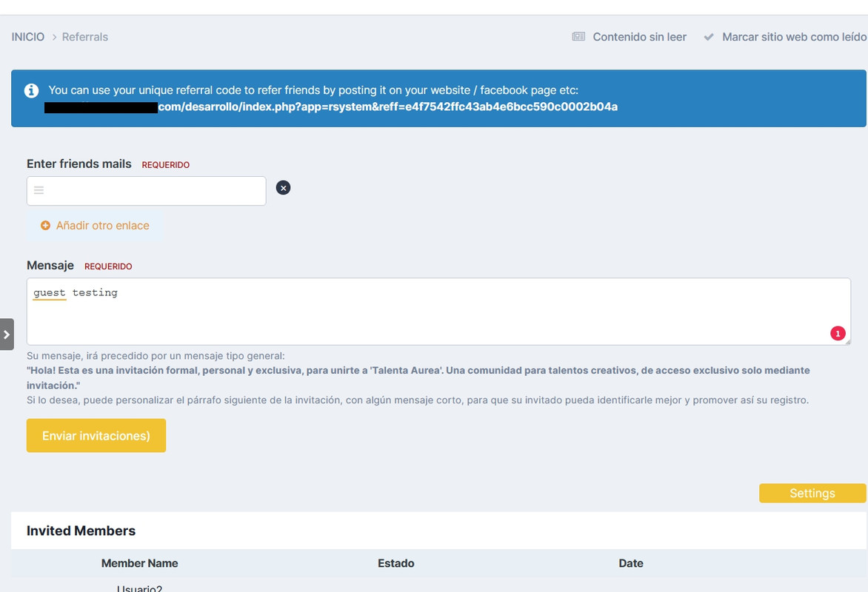Viewport: 868px width, 592px height.
Task: Click the 'Si lo desea, puede personalizar' text
Action: 418,400
